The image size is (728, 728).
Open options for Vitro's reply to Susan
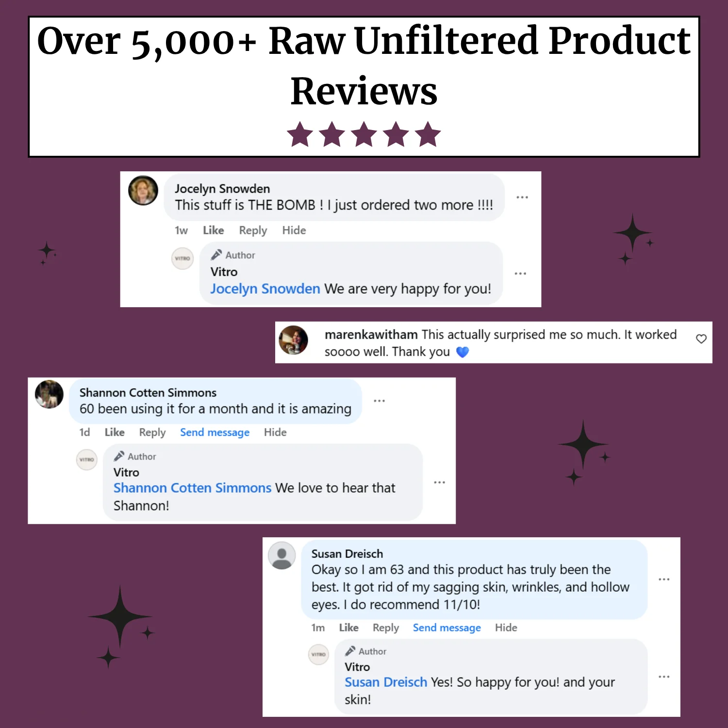click(664, 677)
